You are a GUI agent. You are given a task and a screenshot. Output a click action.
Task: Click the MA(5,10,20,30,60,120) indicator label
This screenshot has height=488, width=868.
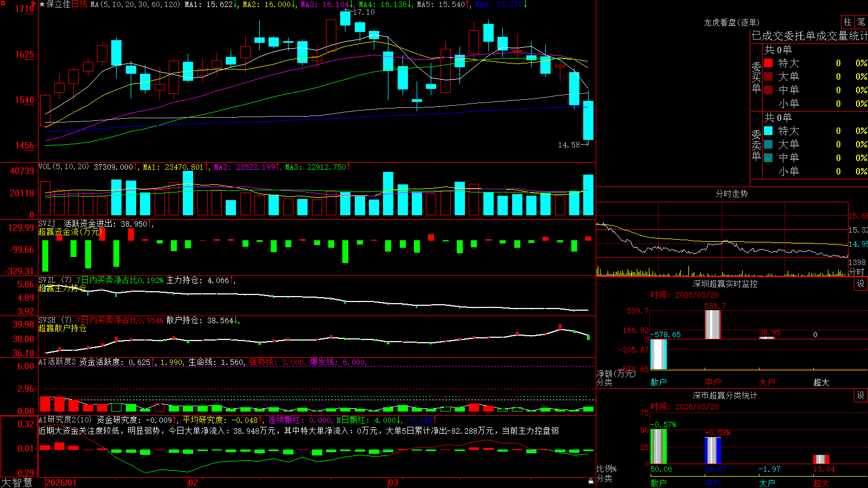tap(135, 4)
